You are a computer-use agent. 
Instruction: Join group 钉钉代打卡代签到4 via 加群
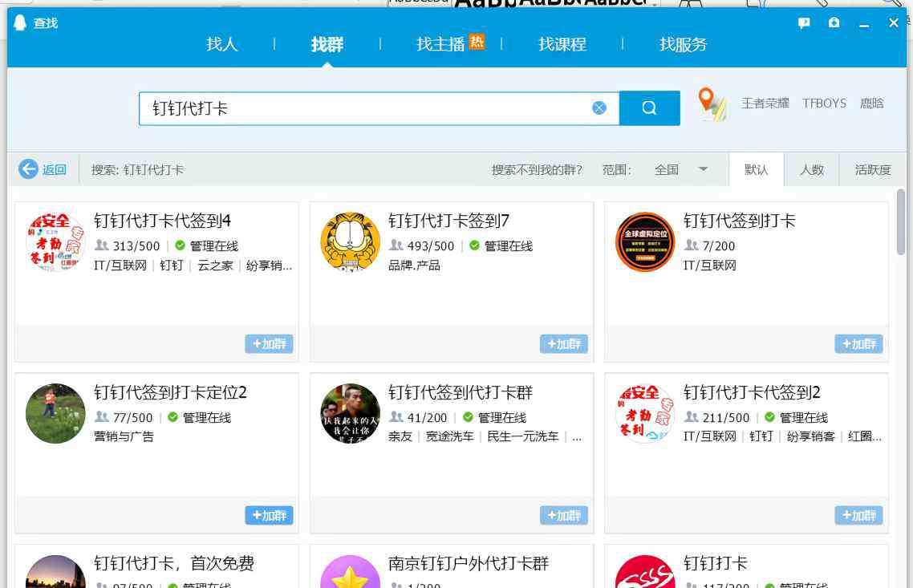269,343
